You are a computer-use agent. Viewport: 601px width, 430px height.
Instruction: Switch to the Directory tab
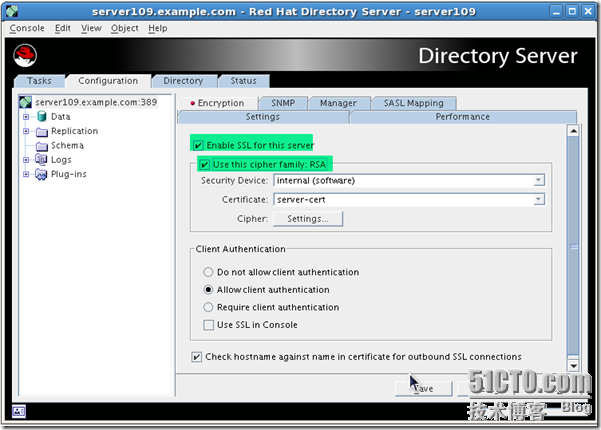point(183,81)
